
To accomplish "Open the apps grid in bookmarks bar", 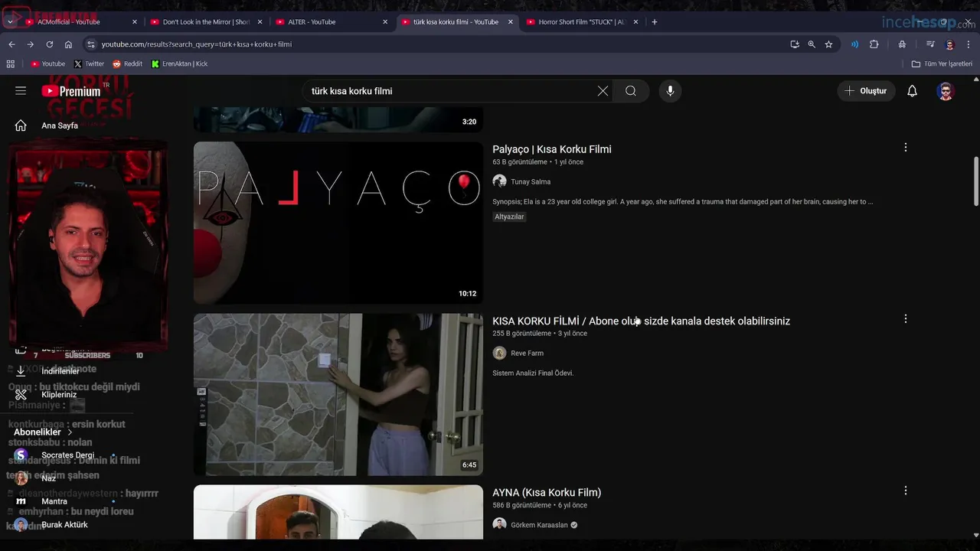I will click(11, 64).
